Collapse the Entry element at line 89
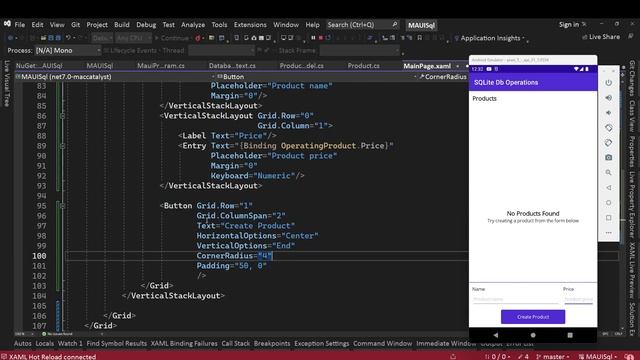 (62, 146)
